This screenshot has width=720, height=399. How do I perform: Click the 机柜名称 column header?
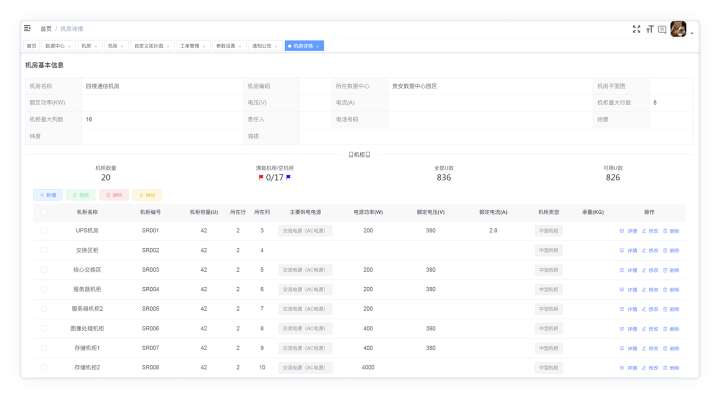(87, 212)
